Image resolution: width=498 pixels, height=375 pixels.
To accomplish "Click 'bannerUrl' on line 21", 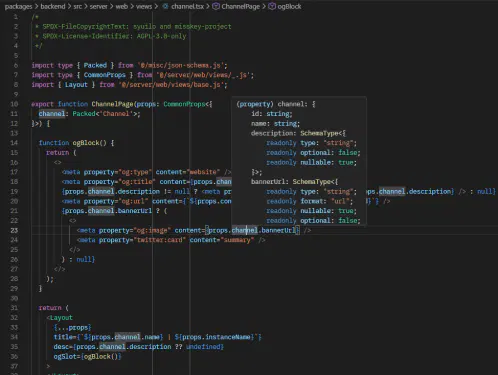I will click(135, 211).
